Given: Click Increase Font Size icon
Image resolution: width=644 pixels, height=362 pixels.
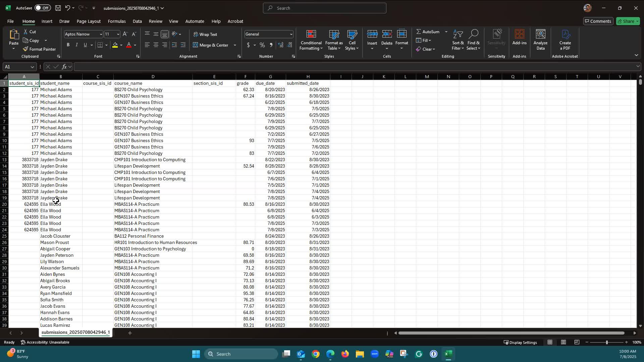Looking at the screenshot, I should (x=125, y=34).
